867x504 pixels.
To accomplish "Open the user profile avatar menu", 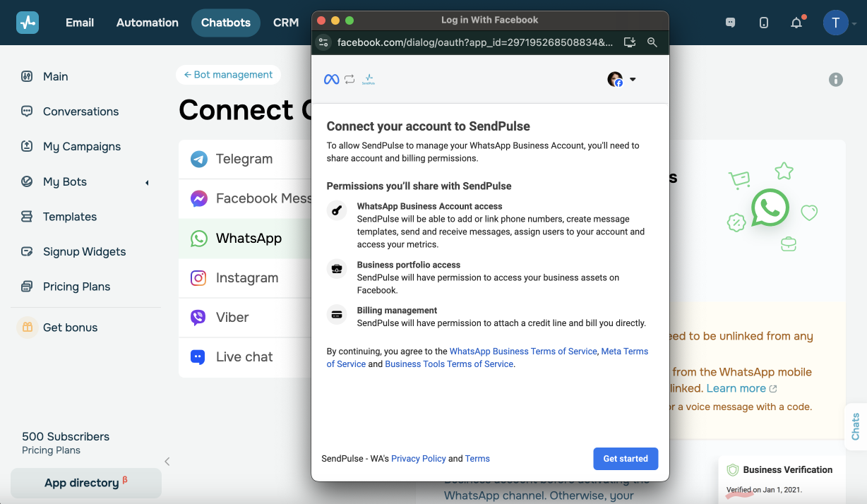I will coord(836,23).
